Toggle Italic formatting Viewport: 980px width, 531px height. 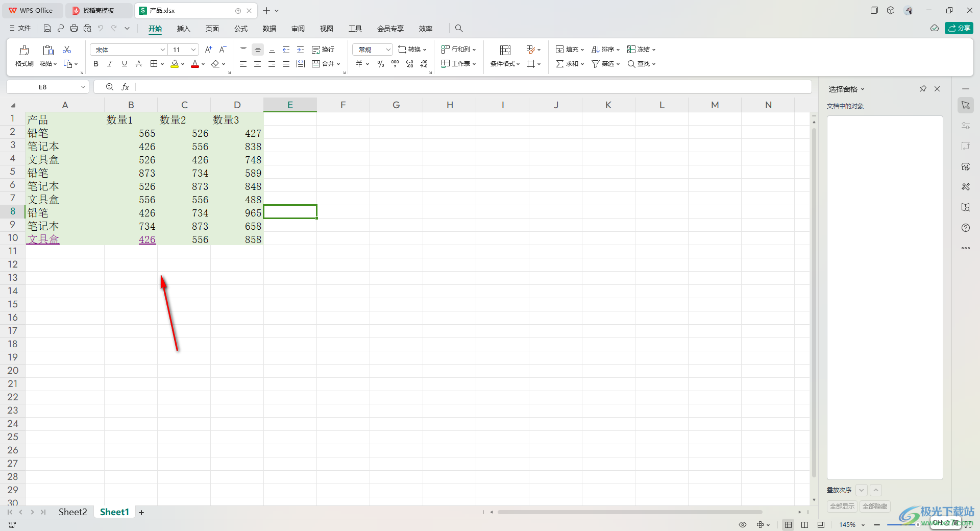[x=110, y=64]
